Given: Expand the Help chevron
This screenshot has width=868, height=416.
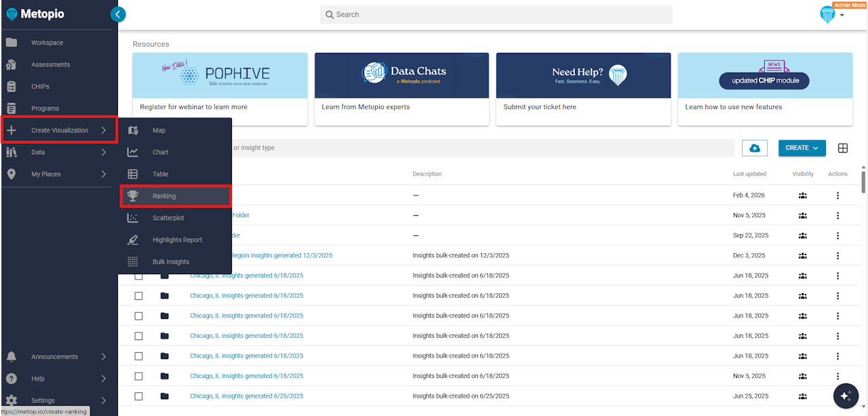Looking at the screenshot, I should point(104,379).
